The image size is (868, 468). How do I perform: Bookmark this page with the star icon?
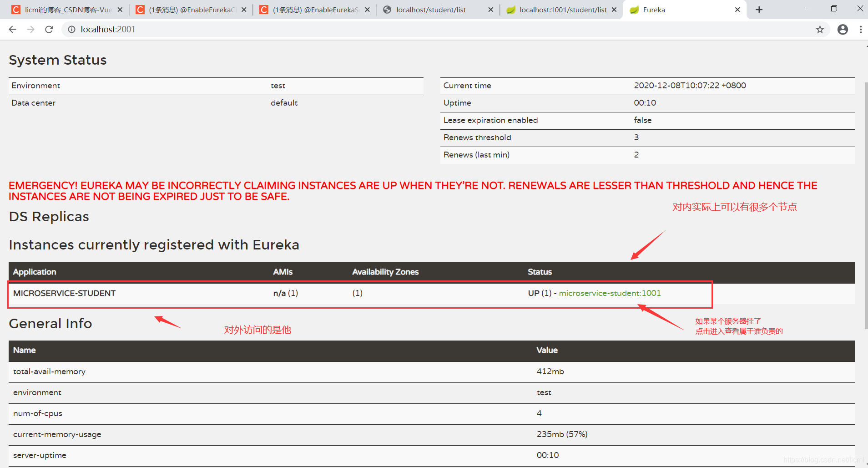coord(820,30)
